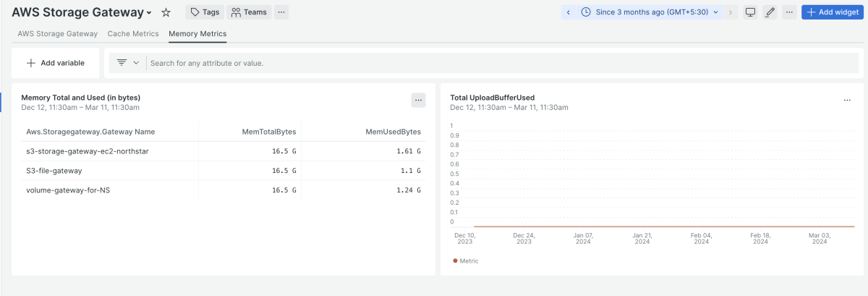868x296 pixels.
Task: Go to previous time range arrow
Action: [569, 12]
